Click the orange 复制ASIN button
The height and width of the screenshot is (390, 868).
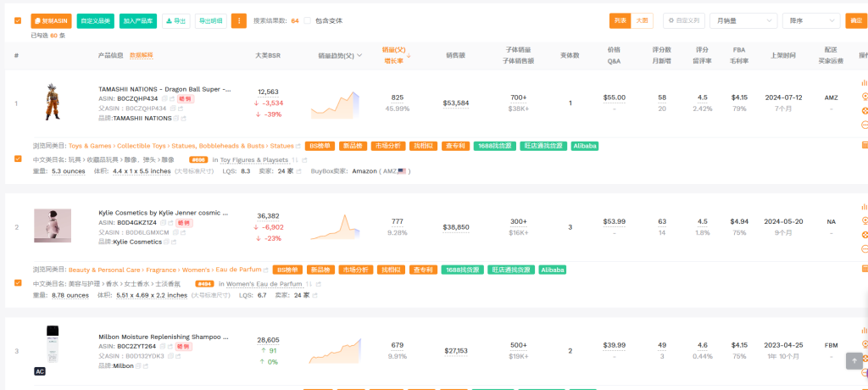(51, 20)
